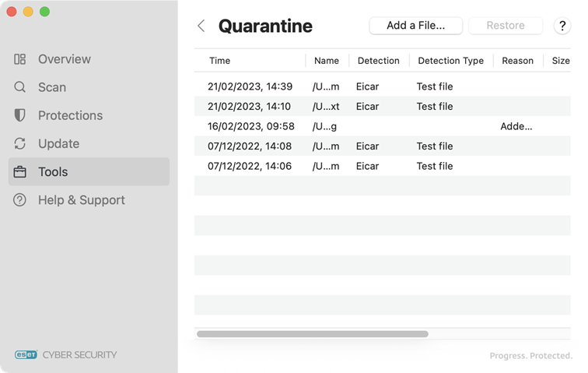This screenshot has width=588, height=373.
Task: Click the /U...xt file name cell
Action: (x=326, y=107)
